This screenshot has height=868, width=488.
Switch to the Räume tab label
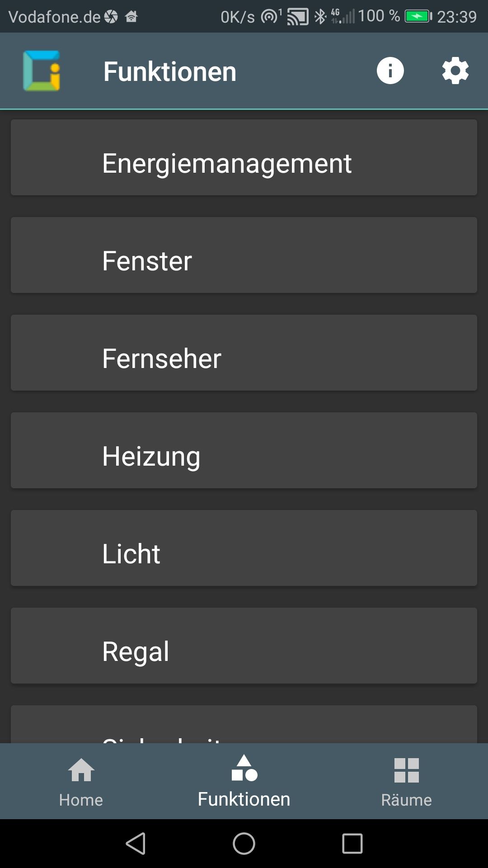pyautogui.click(x=407, y=800)
